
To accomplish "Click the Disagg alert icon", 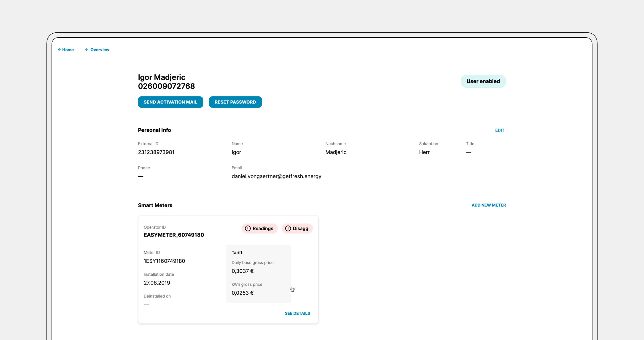I will point(288,228).
